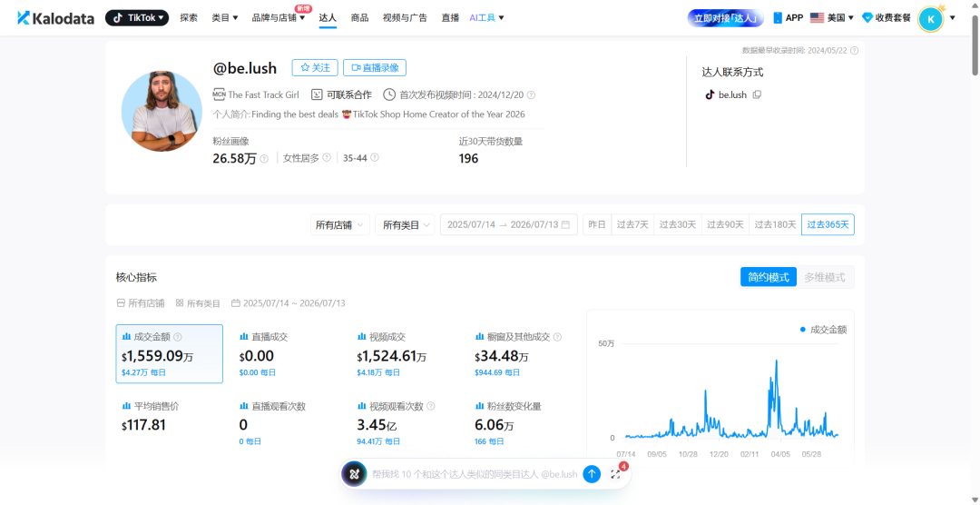Copy the be.lush contact handle
Screen dimensions: 980x505
click(x=757, y=95)
